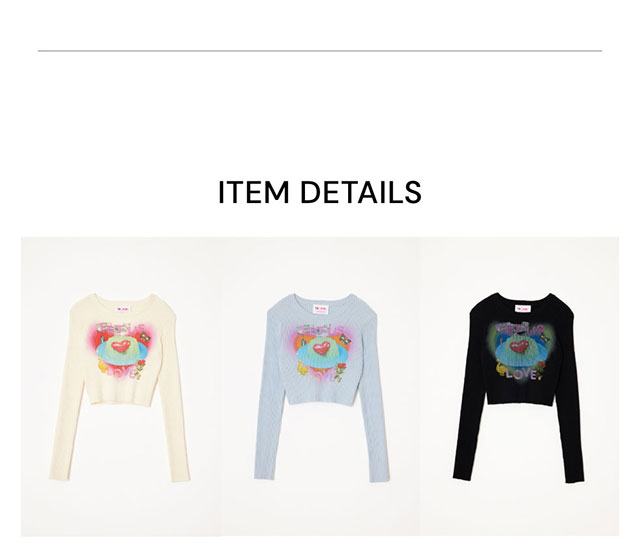The image size is (640, 553).
Task: Open the black sweater product image
Action: 519,387
